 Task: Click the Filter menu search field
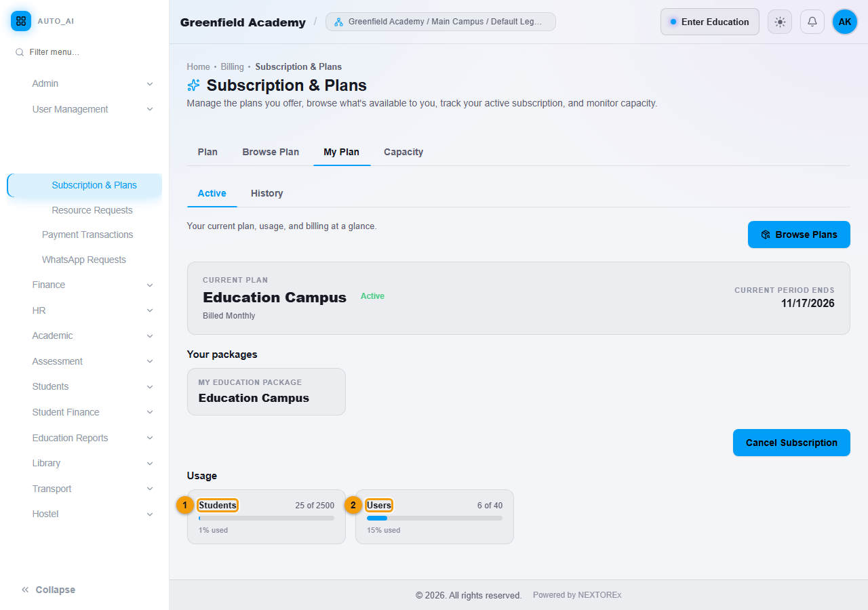[85, 52]
